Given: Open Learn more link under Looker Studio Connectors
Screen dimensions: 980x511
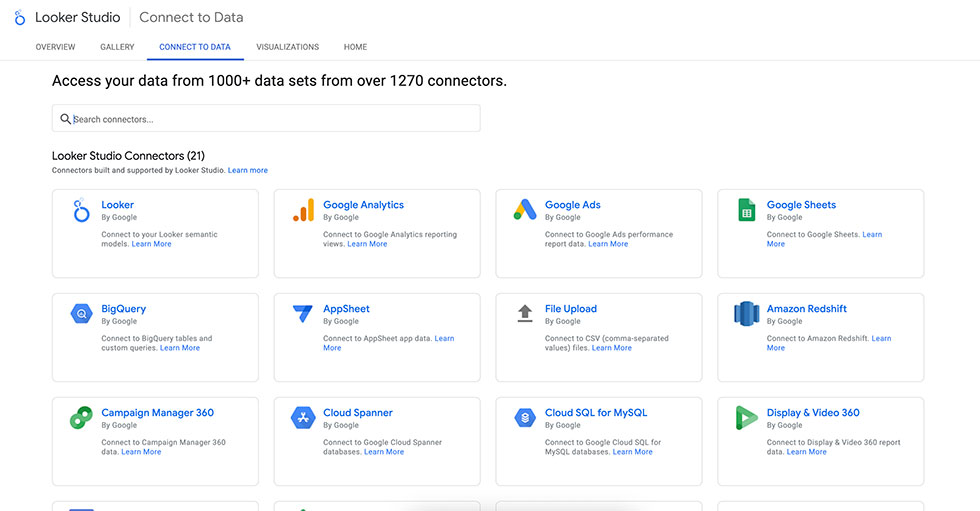Looking at the screenshot, I should (x=248, y=170).
